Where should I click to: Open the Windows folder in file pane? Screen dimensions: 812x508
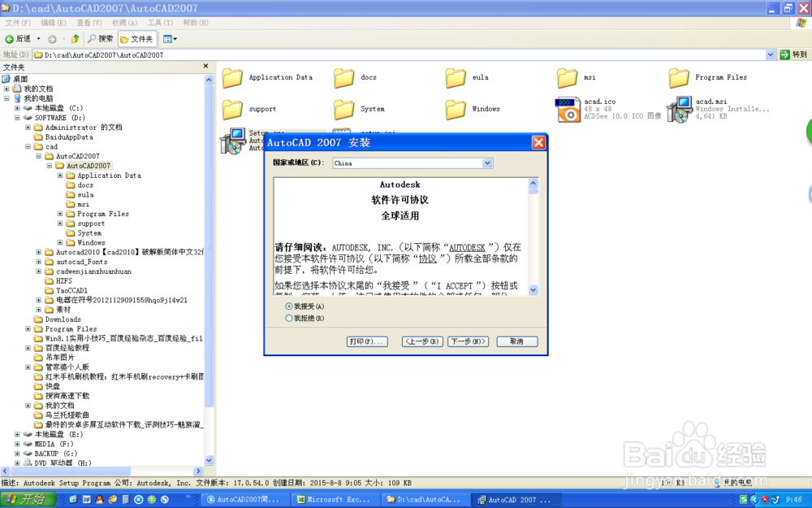456,110
